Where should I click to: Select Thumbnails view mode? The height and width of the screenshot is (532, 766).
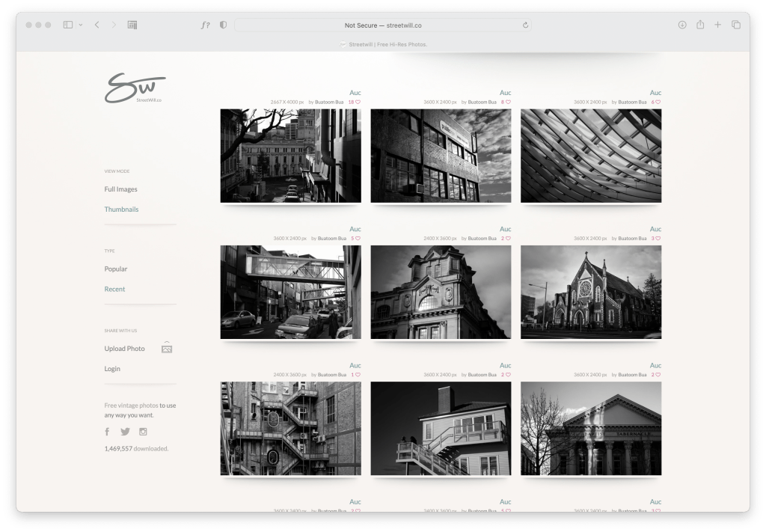[121, 210]
